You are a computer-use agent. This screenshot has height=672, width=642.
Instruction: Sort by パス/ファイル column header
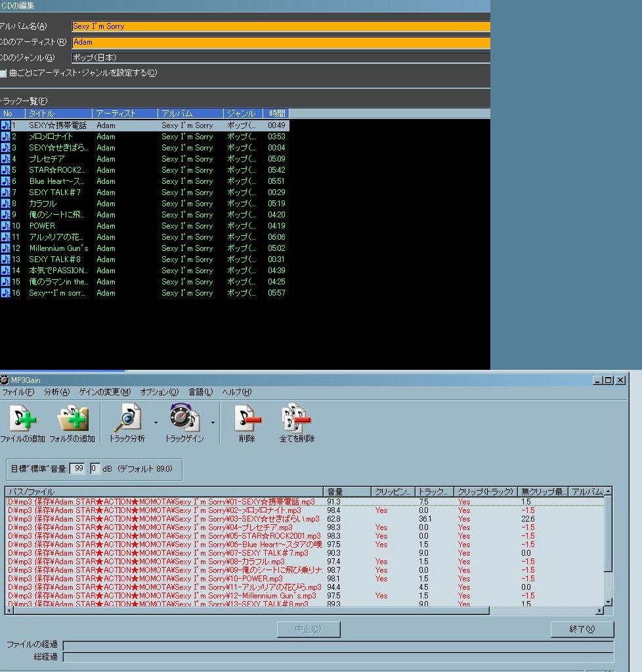(165, 491)
